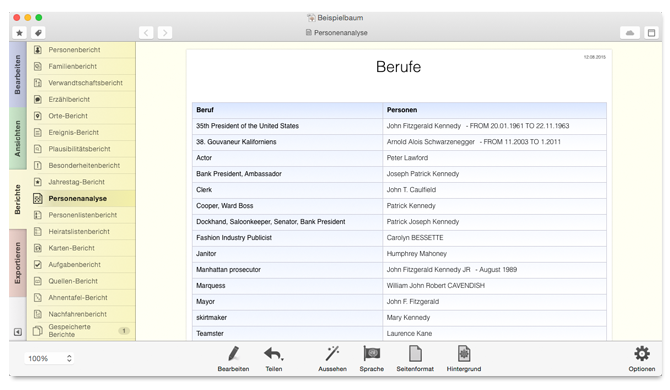Open the 100% zoom level selector
This screenshot has width=670, height=390.
pos(49,358)
